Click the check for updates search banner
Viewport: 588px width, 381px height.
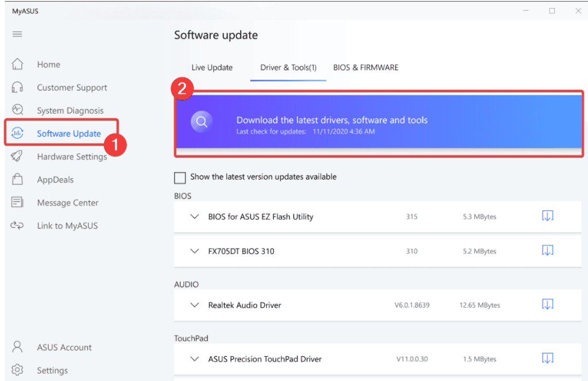tap(202, 122)
